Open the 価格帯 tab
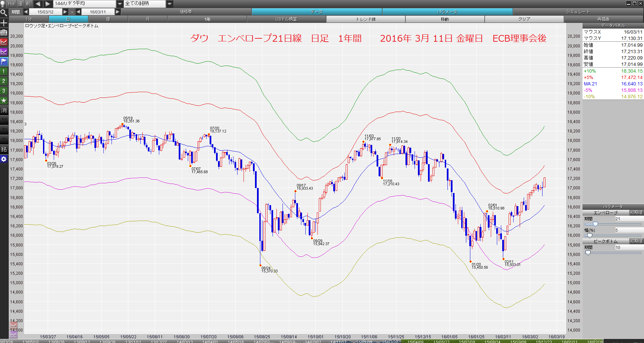Image resolution: width=644 pixels, height=343 pixels. (186, 12)
